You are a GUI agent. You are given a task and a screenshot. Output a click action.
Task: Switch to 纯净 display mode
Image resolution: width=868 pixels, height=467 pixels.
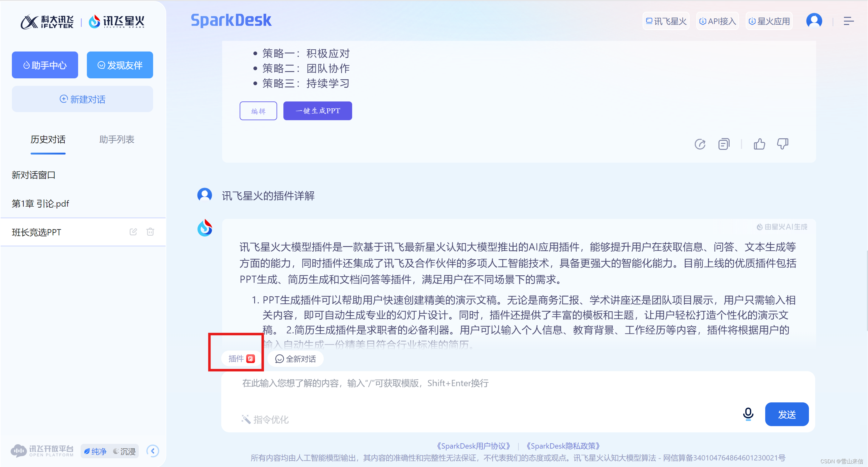pos(95,451)
